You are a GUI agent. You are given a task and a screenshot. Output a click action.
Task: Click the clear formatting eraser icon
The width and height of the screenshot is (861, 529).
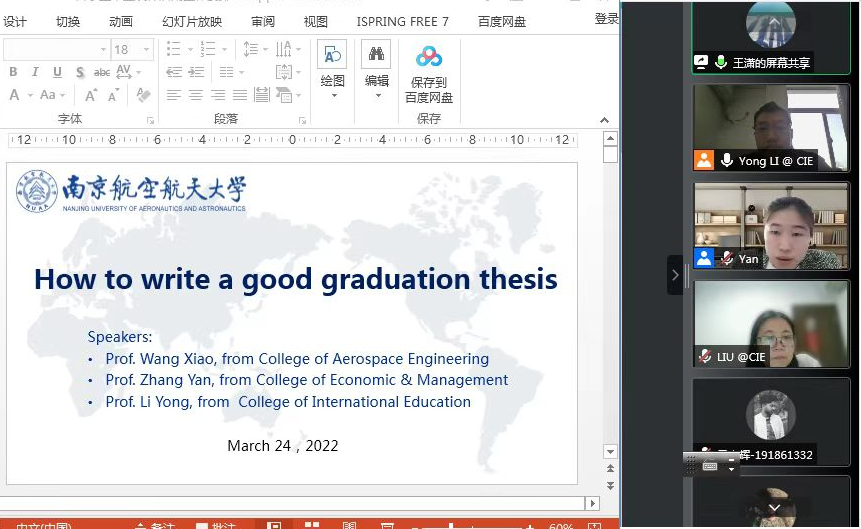[143, 95]
